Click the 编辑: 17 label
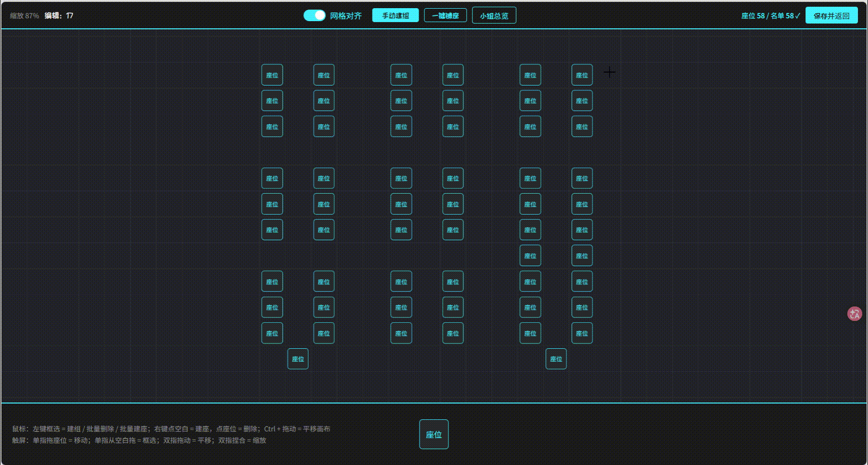868x465 pixels. [59, 15]
